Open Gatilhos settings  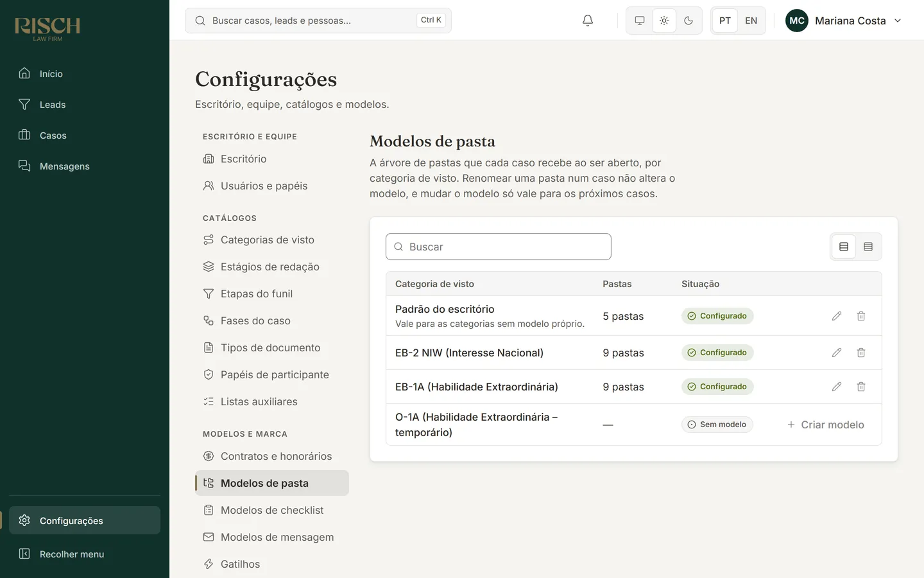click(272, 564)
